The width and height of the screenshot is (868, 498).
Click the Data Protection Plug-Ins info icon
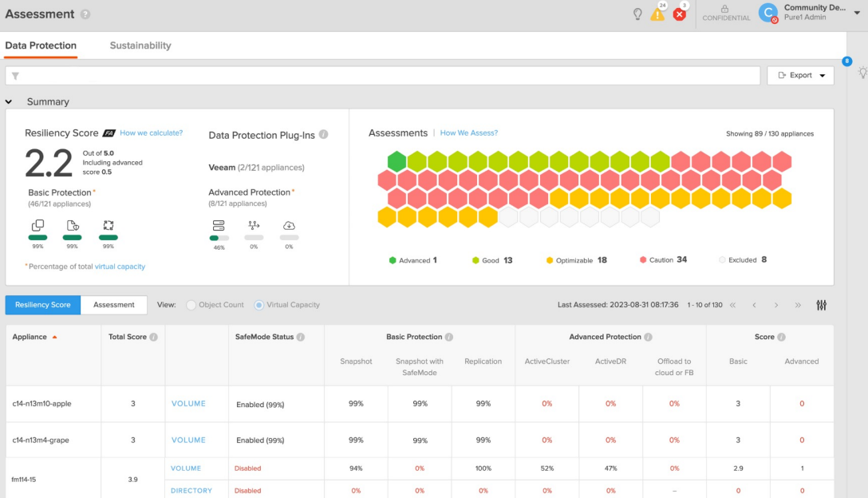pos(324,135)
